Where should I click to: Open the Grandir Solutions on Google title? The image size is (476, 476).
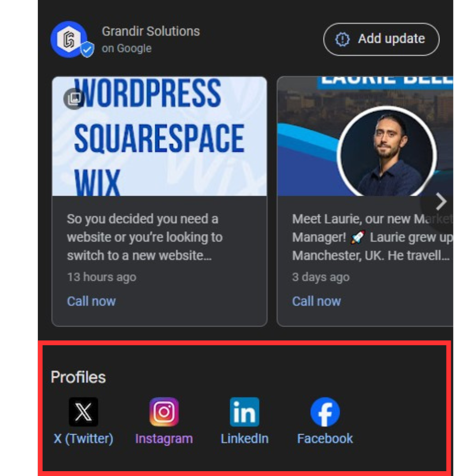click(x=151, y=40)
